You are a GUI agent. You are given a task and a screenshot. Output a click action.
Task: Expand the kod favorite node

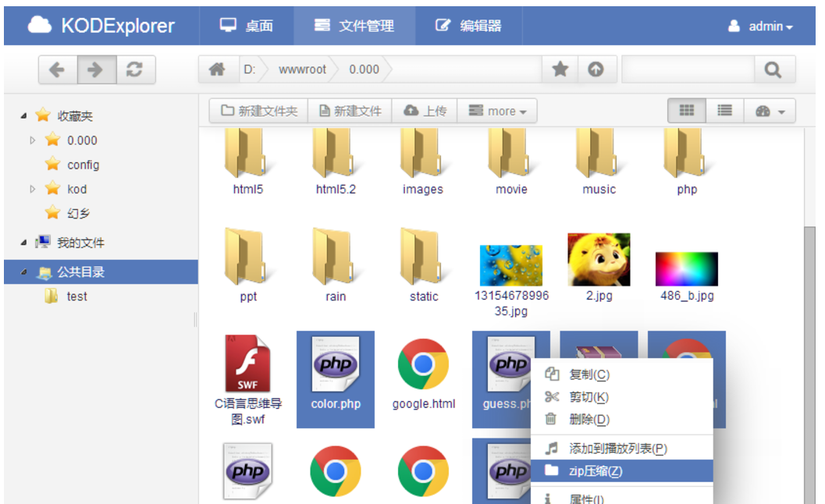(33, 189)
